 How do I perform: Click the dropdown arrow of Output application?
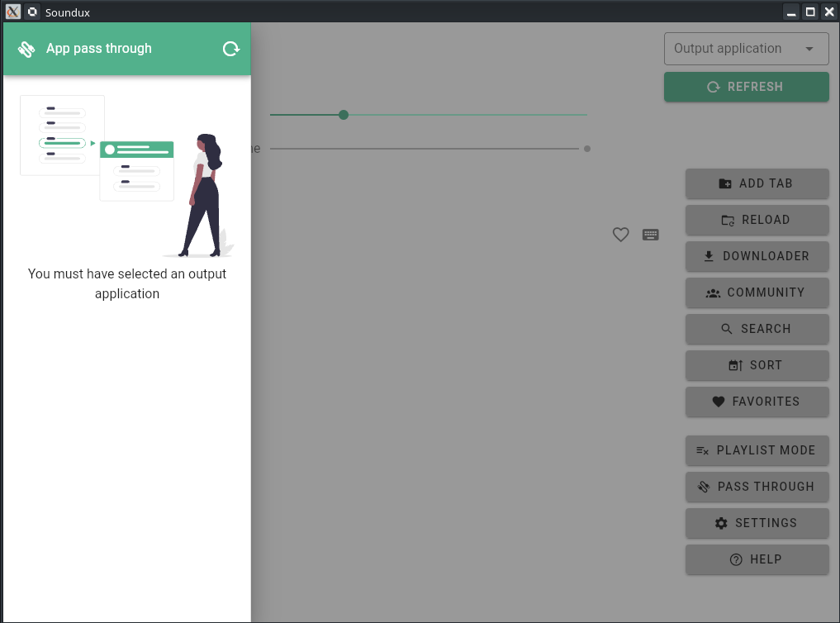pyautogui.click(x=809, y=49)
